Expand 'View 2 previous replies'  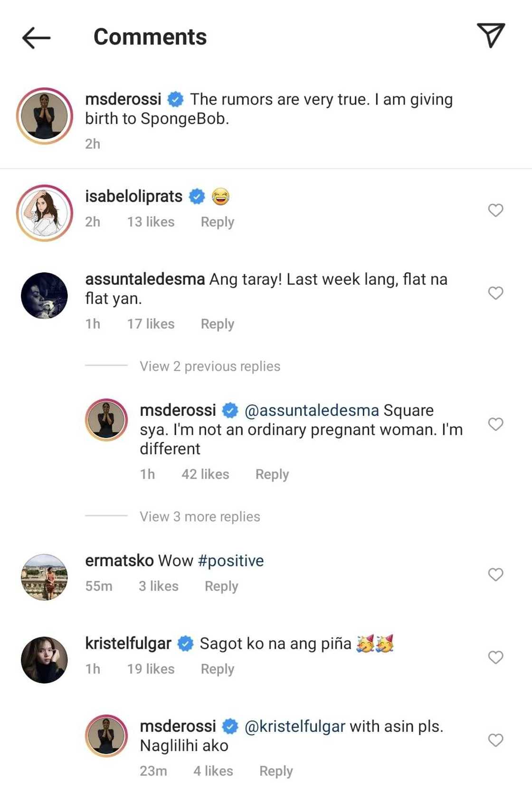tap(209, 366)
